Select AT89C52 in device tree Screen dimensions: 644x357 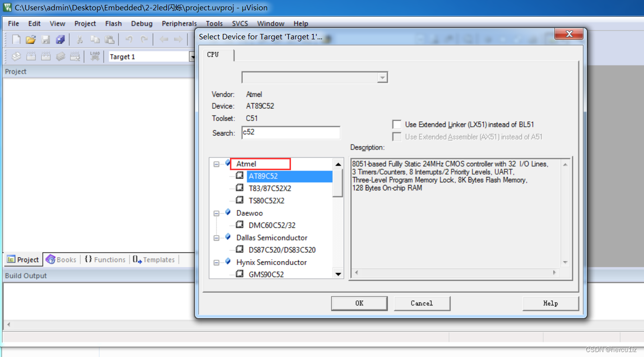click(x=263, y=176)
